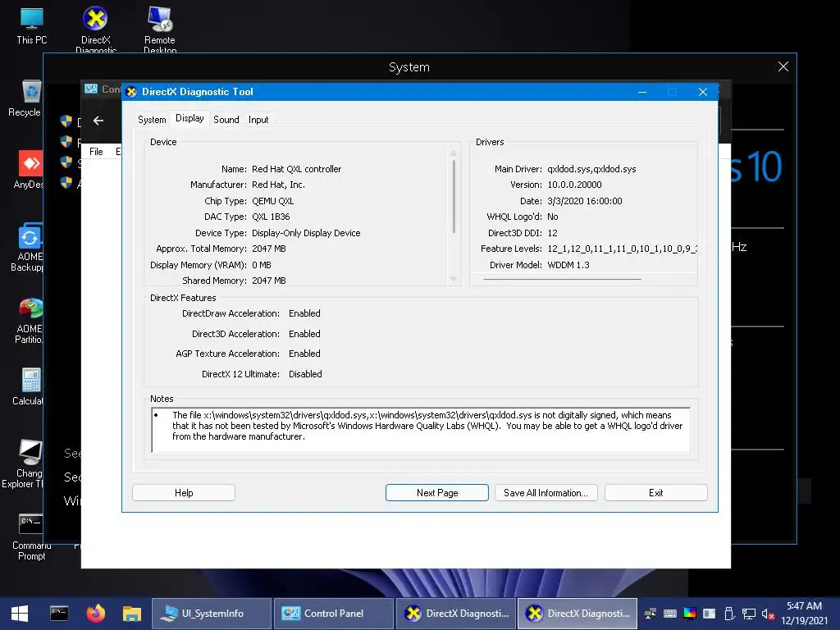The image size is (840, 630).
Task: Open File menu in Control Panel window
Action: click(96, 152)
